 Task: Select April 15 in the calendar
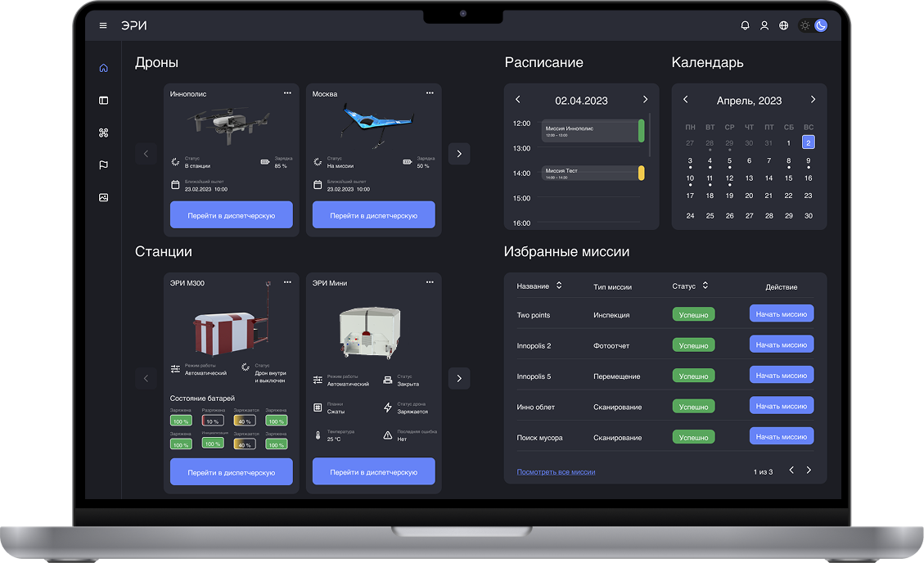pyautogui.click(x=788, y=178)
